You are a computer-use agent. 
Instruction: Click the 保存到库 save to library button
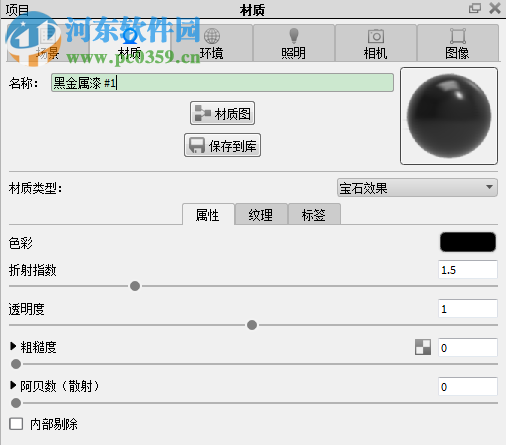coord(222,145)
